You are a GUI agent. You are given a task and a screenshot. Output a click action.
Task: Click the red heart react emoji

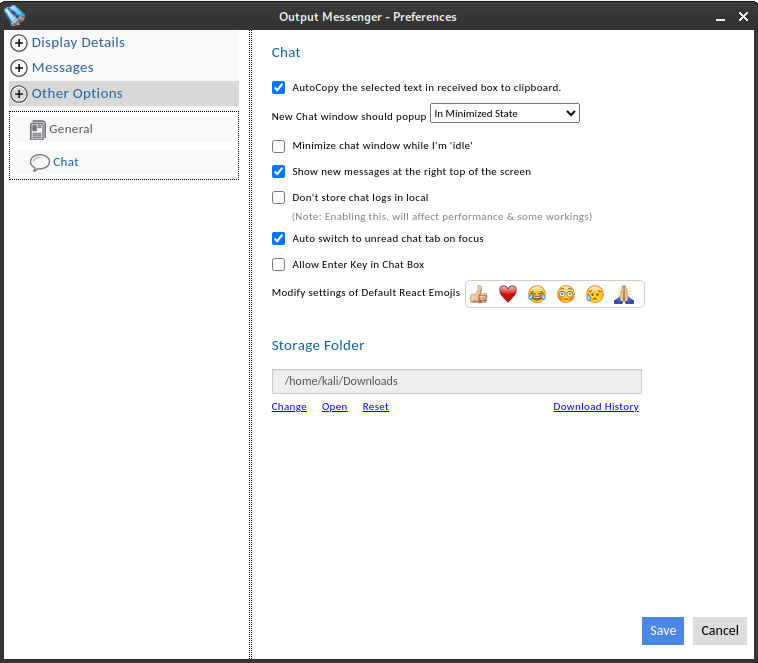(x=508, y=294)
